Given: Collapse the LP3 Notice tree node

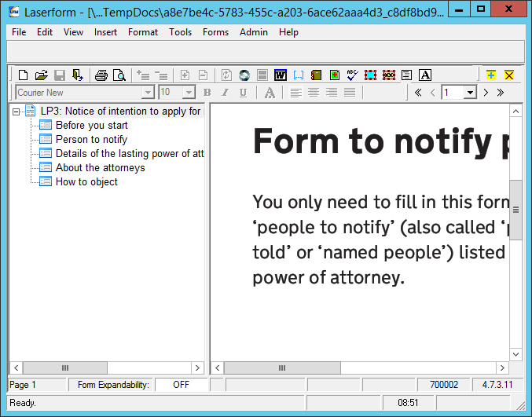Looking at the screenshot, I should click(x=17, y=112).
